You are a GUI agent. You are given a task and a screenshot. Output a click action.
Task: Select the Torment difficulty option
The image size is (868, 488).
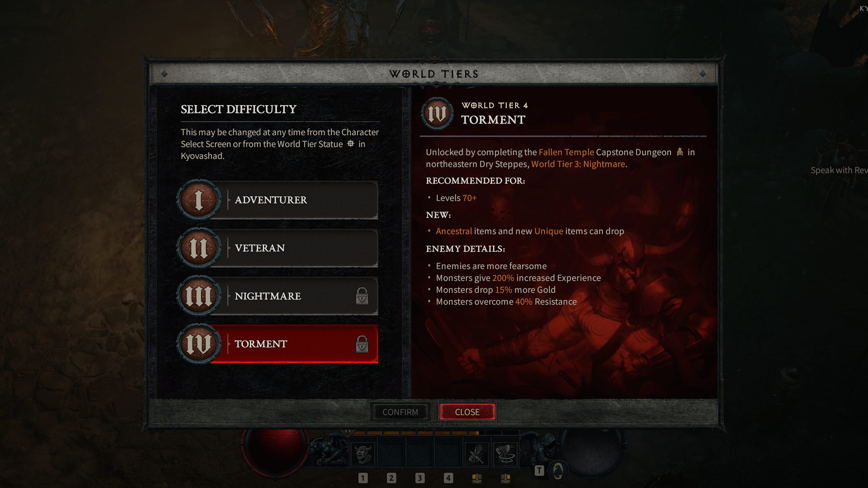(277, 344)
